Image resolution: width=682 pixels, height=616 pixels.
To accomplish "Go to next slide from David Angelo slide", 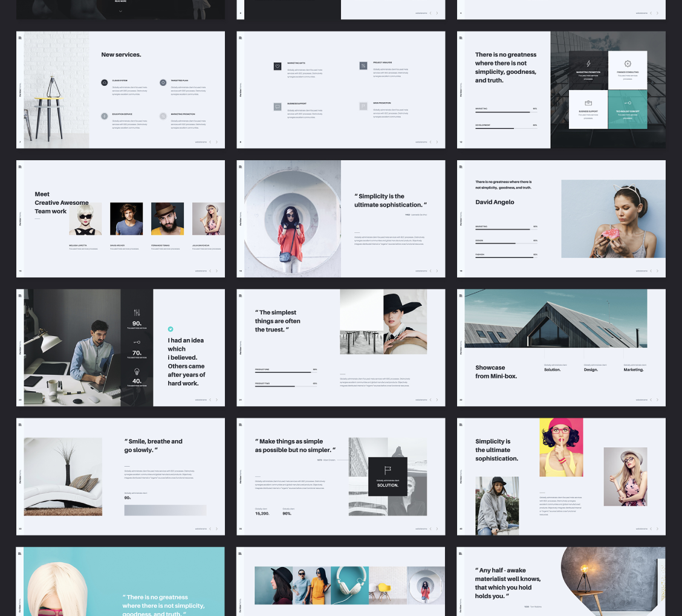I will 658,271.
